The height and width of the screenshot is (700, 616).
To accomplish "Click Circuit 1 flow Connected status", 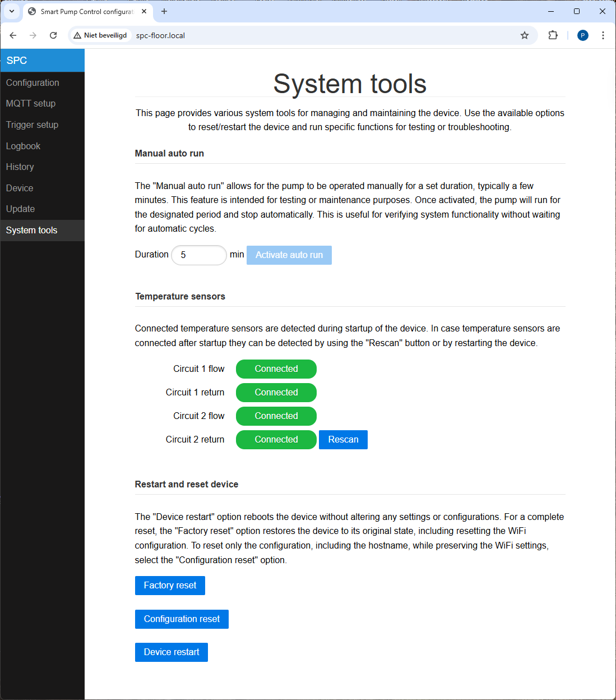I will click(276, 369).
